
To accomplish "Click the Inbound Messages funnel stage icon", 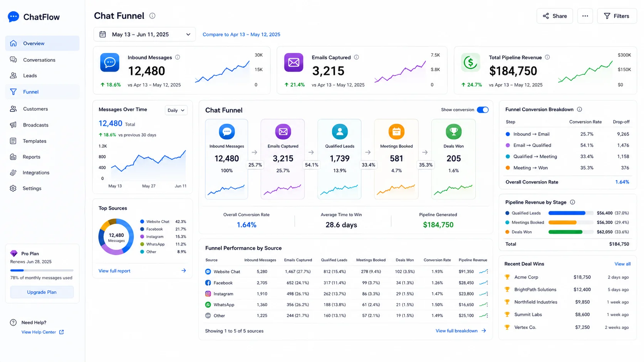I will coord(227,132).
